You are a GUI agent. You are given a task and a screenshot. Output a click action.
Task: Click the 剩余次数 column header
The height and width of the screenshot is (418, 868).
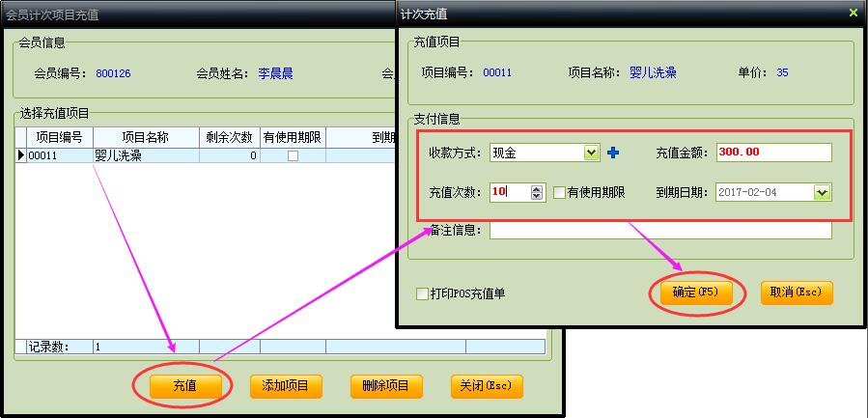coord(229,137)
